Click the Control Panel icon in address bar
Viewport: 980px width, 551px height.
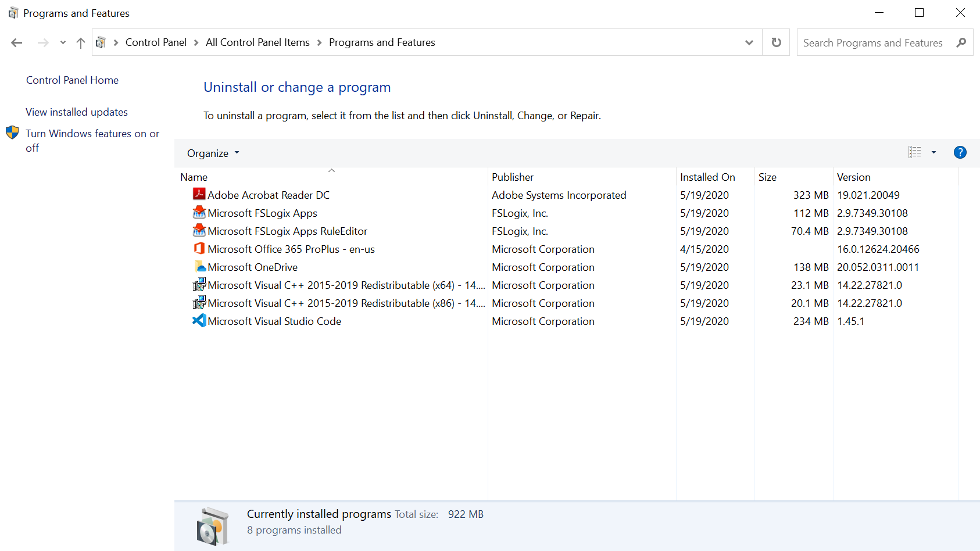[x=101, y=42]
